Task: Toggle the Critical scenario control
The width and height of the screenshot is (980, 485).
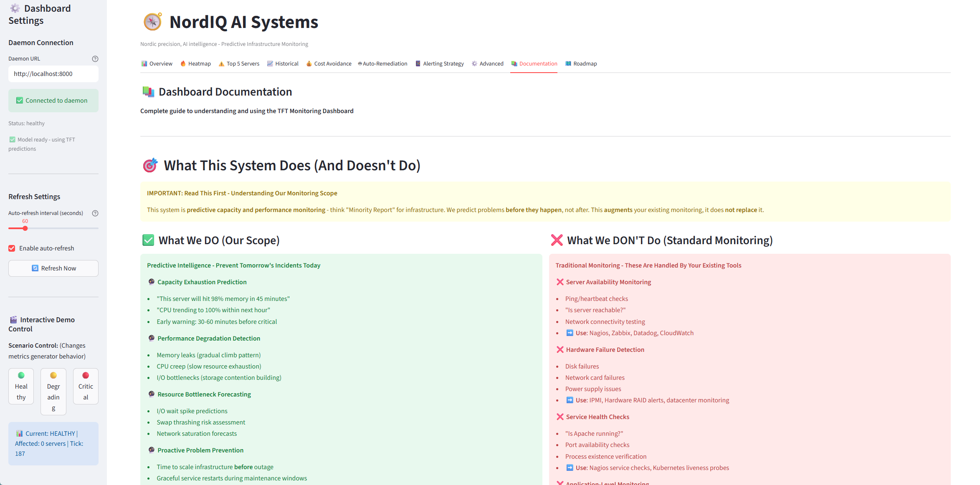Action: [x=86, y=386]
